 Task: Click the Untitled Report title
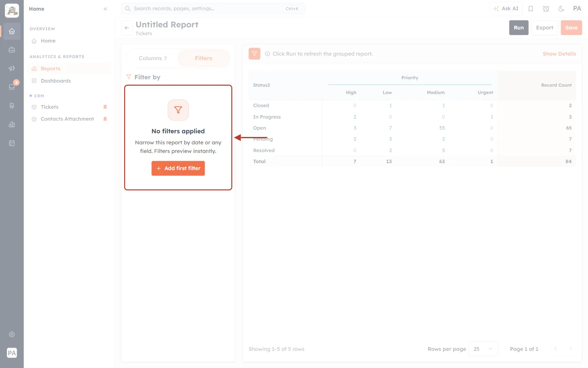click(167, 25)
